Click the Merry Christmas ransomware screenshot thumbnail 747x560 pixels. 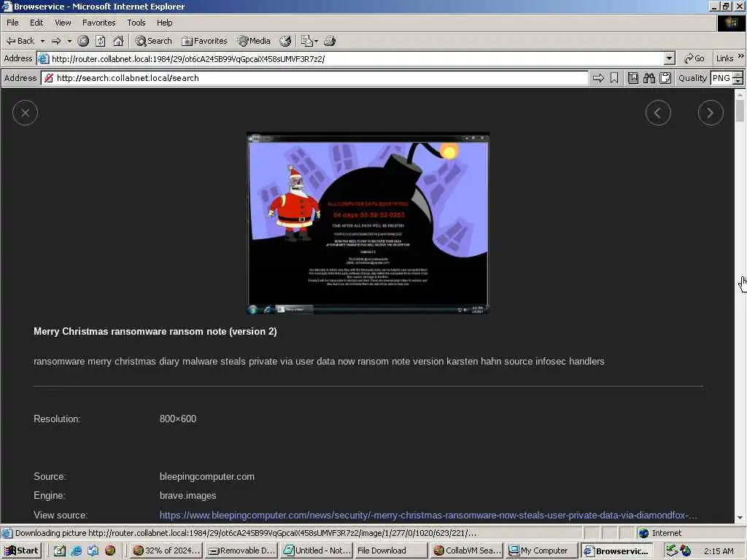368,223
